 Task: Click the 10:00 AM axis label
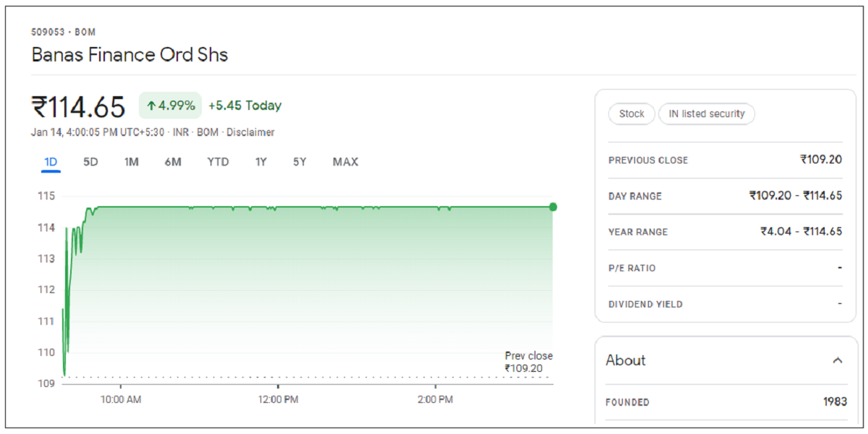point(120,399)
